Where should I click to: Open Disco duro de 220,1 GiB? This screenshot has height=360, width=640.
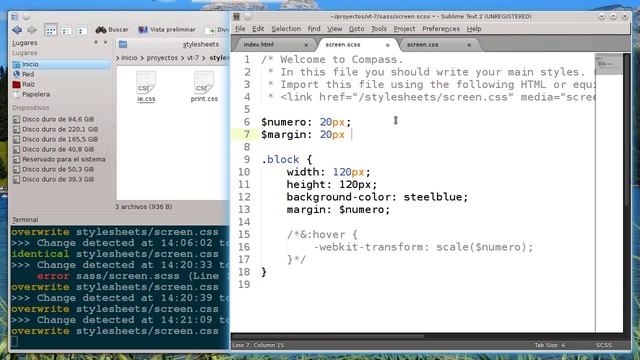[61, 129]
